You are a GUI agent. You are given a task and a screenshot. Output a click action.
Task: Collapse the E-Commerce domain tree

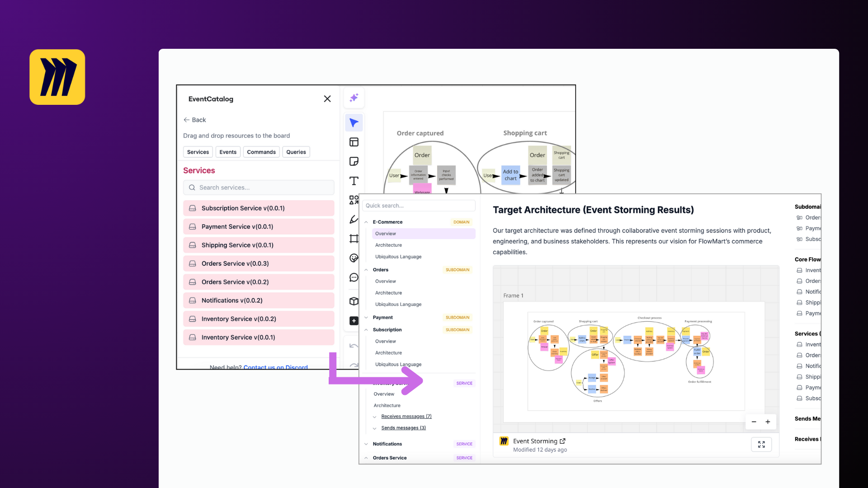366,222
